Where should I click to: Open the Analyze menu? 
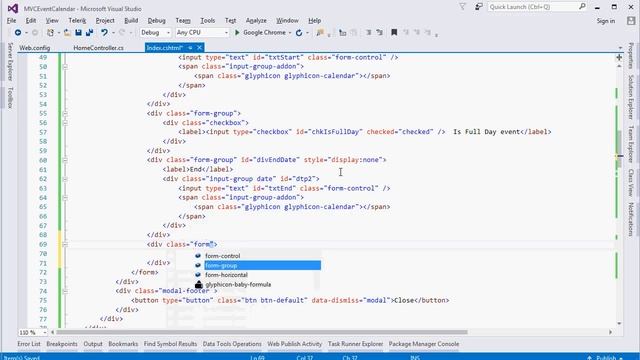point(256,20)
